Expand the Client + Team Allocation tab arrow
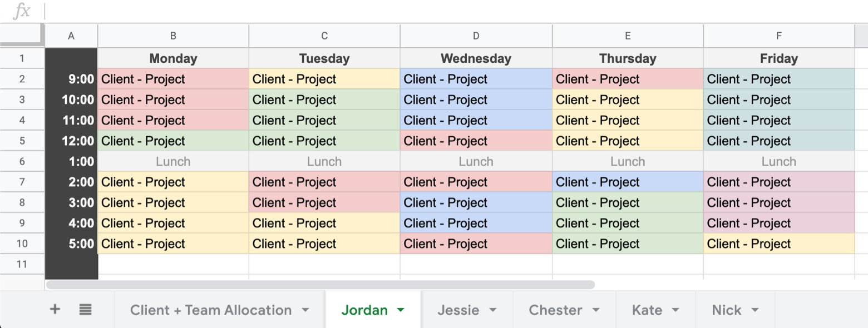Image resolution: width=868 pixels, height=328 pixels. (305, 310)
